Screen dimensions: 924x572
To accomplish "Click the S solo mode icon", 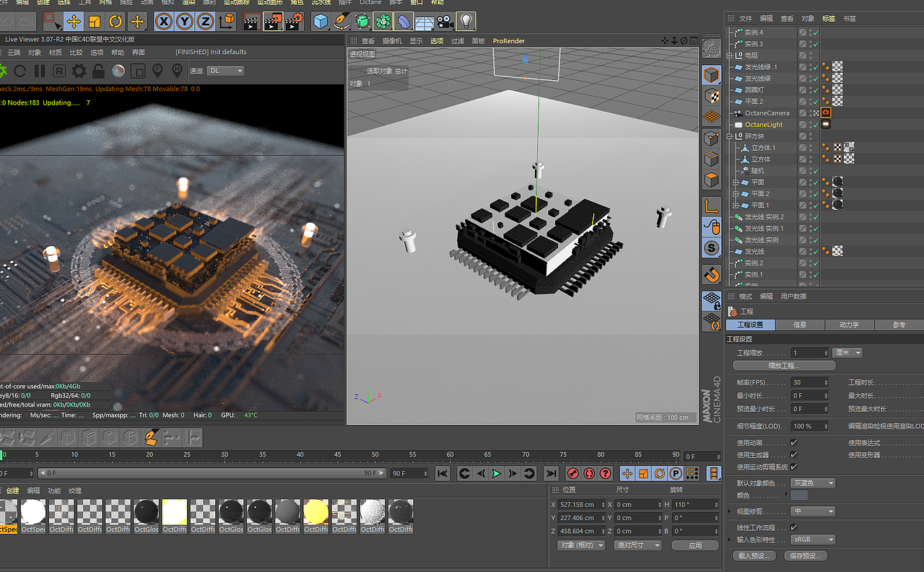I will coord(712,248).
